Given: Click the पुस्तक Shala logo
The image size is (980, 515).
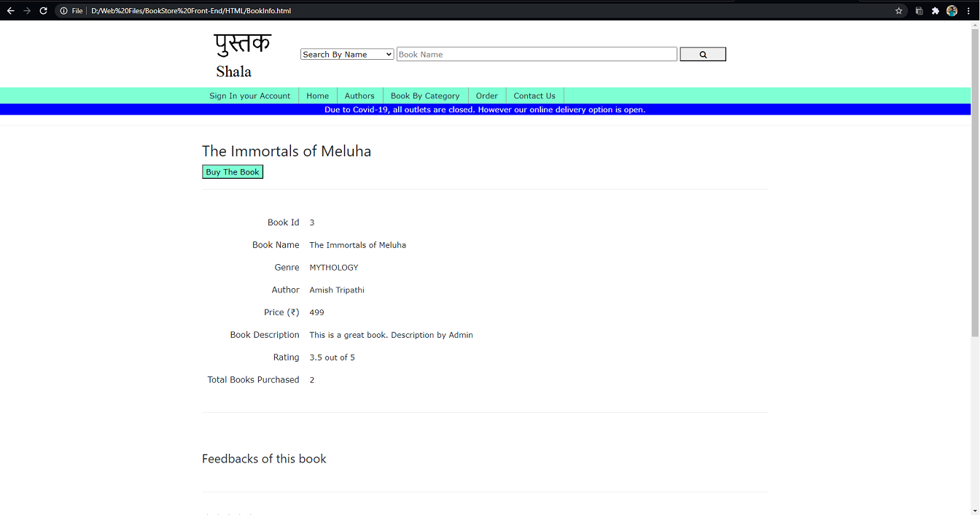Looking at the screenshot, I should tap(242, 53).
